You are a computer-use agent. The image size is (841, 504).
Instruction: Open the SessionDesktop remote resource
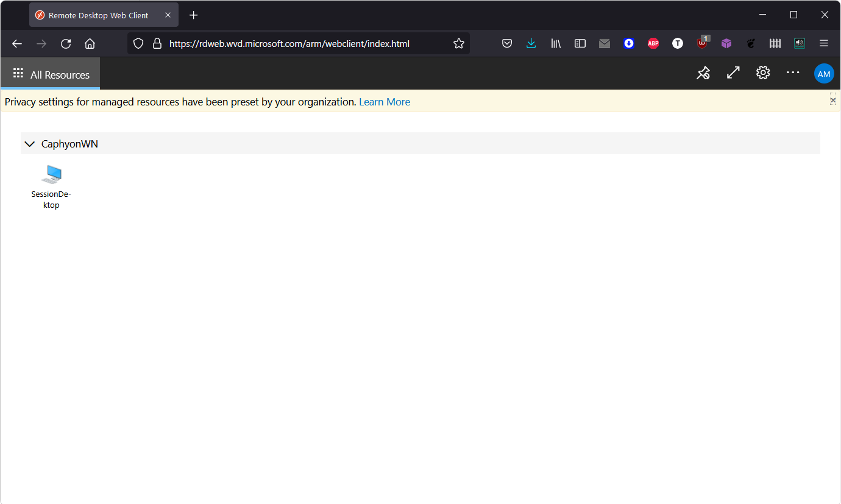coord(51,186)
